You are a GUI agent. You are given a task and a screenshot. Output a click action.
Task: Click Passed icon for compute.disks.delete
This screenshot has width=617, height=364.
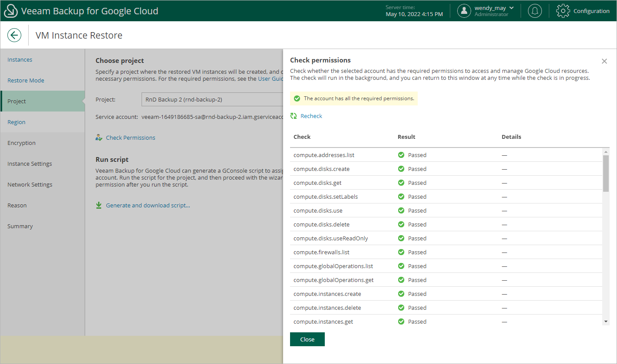[401, 224]
